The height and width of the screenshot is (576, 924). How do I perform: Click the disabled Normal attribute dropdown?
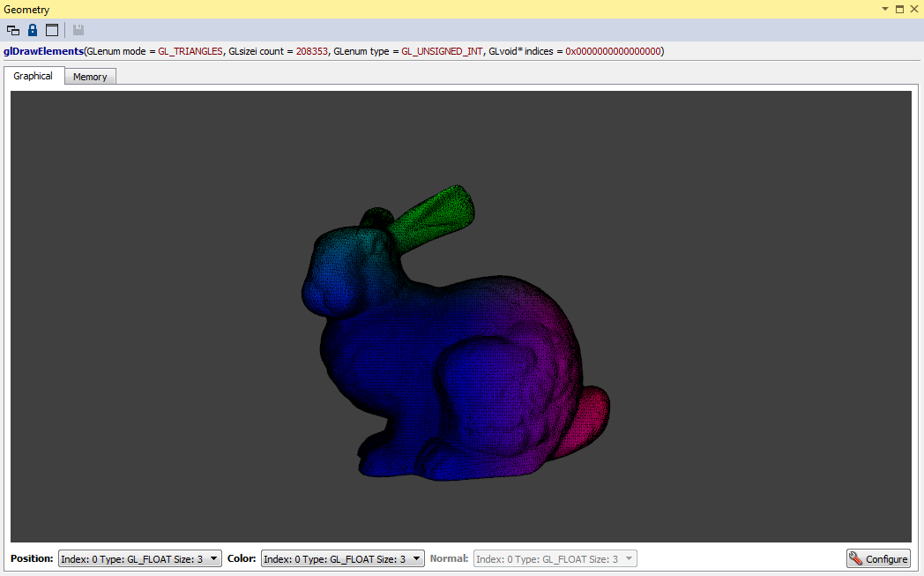click(x=555, y=558)
